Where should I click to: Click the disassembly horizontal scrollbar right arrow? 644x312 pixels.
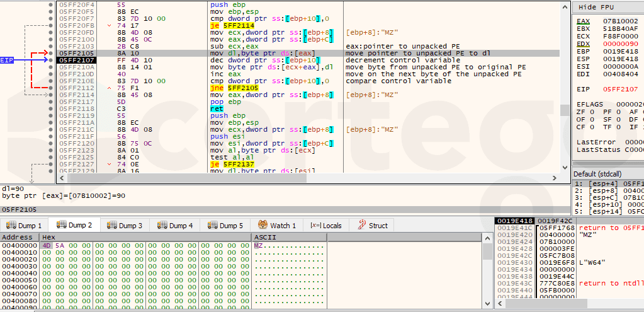coord(555,178)
